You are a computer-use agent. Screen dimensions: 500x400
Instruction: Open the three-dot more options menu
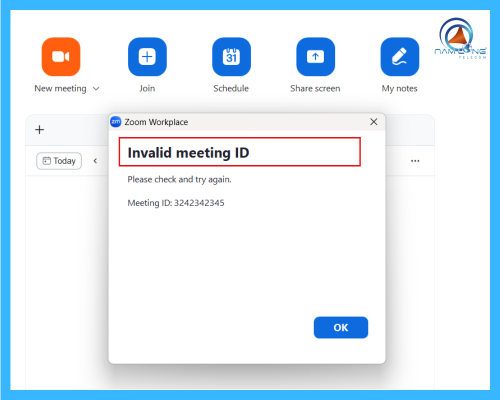[x=415, y=161]
